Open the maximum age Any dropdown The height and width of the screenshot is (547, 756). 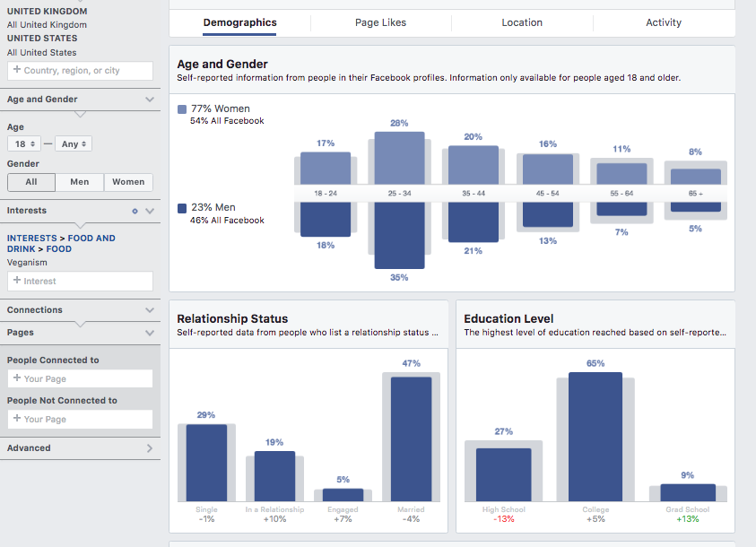pyautogui.click(x=74, y=143)
